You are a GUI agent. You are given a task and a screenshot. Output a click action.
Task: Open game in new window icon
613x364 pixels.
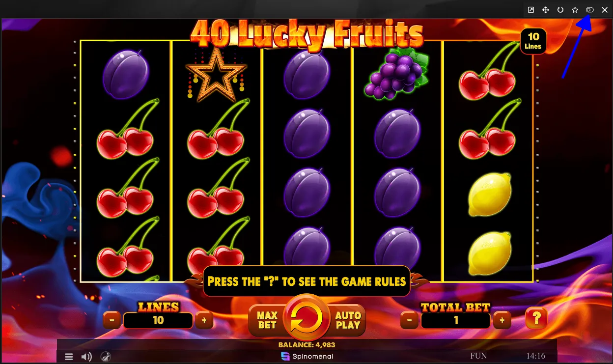pyautogui.click(x=531, y=10)
